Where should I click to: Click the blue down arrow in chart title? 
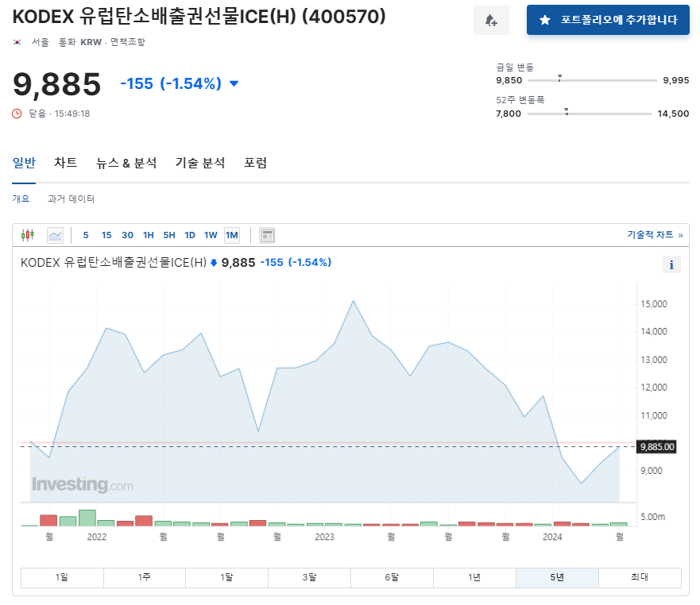point(214,263)
